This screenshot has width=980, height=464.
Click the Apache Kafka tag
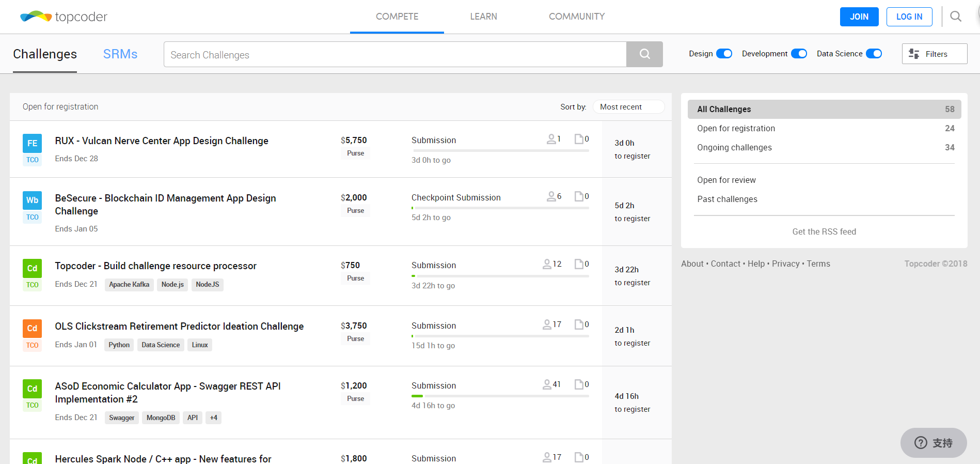click(x=129, y=285)
